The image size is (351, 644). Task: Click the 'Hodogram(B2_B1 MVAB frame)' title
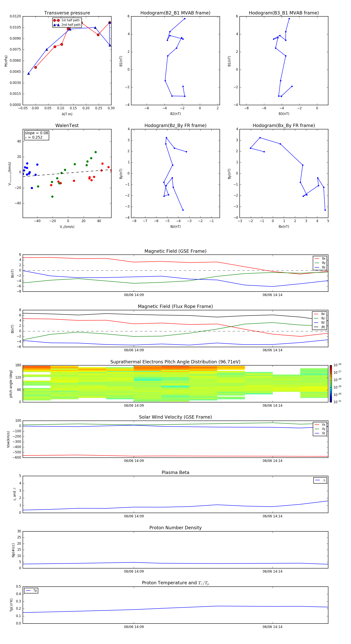pyautogui.click(x=175, y=13)
